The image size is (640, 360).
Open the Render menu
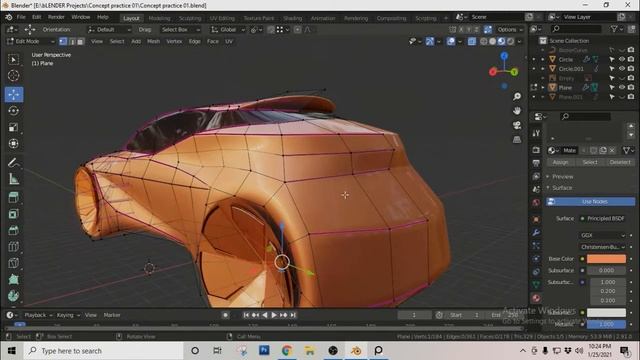[x=56, y=17]
